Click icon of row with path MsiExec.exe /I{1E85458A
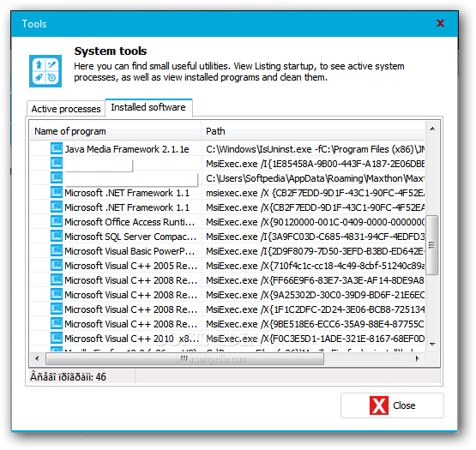 pyautogui.click(x=57, y=163)
